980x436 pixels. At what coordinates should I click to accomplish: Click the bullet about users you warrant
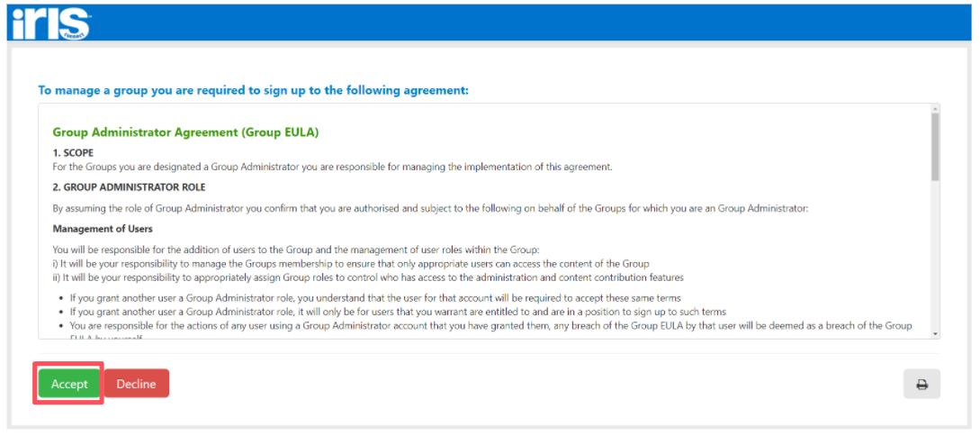click(397, 312)
